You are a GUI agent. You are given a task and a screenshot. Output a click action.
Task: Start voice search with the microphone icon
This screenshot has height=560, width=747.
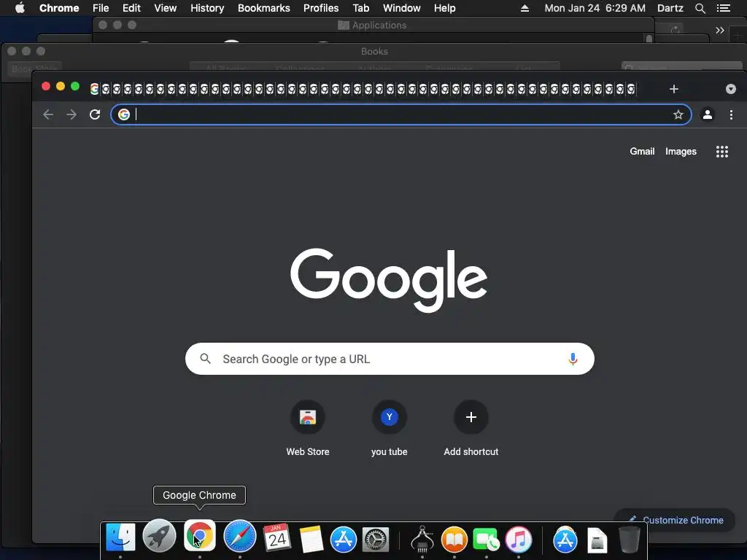[x=573, y=359]
